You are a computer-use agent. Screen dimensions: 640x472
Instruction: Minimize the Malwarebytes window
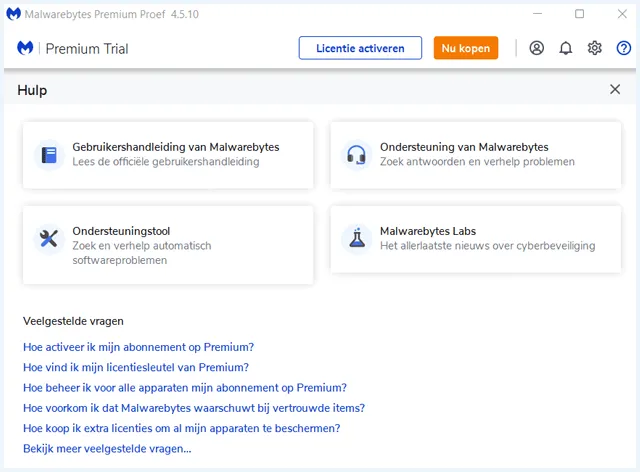[x=538, y=14]
